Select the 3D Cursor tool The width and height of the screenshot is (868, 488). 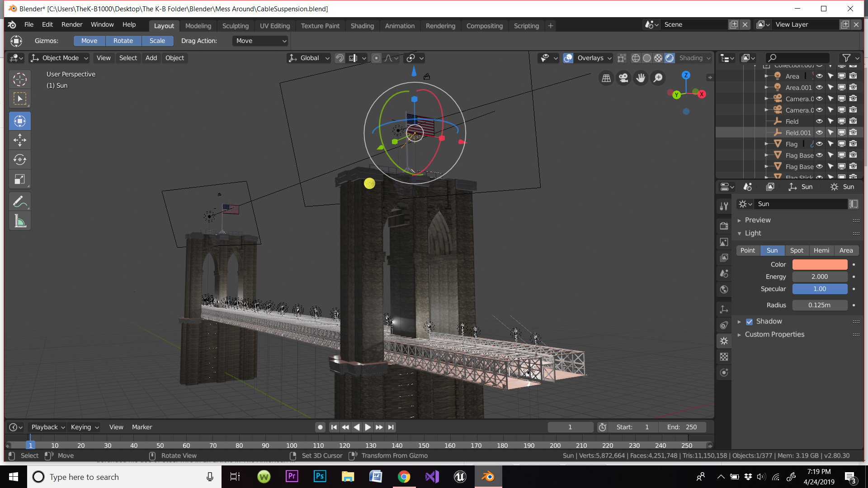(20, 79)
